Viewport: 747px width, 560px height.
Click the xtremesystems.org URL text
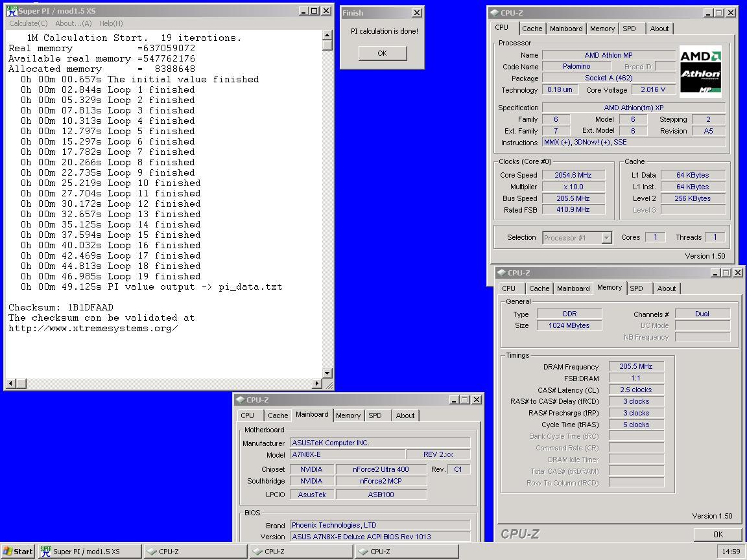93,329
